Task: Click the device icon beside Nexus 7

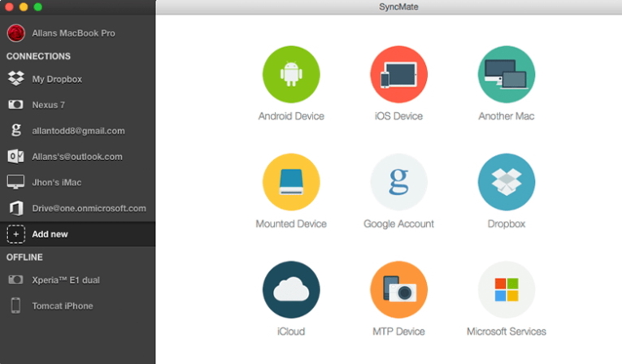Action: click(x=16, y=105)
